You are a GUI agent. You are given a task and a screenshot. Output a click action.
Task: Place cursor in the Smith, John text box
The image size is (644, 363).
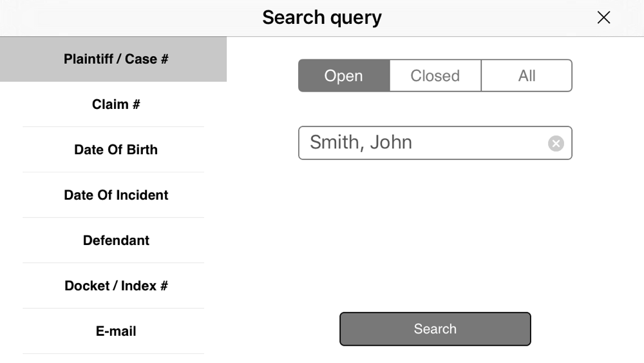tap(435, 143)
